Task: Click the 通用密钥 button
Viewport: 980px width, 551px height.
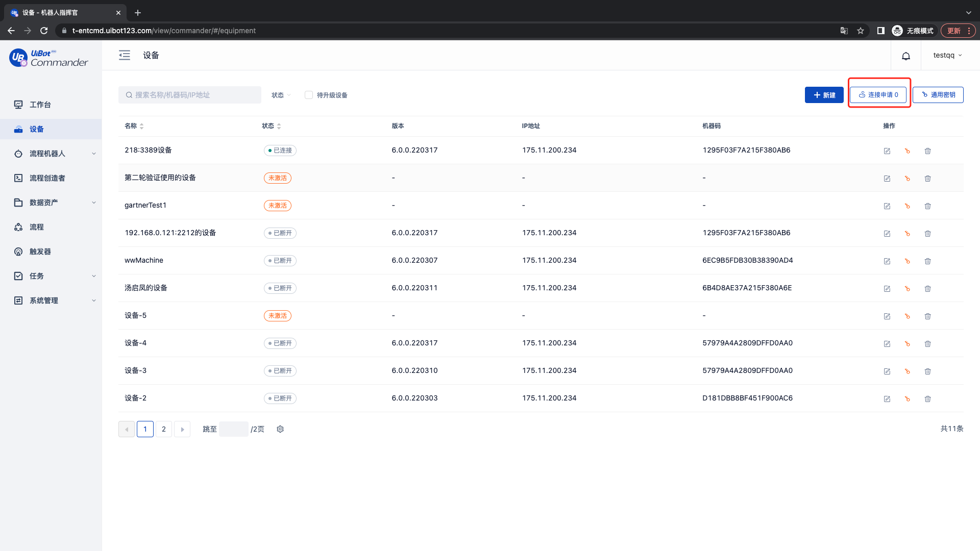Action: click(938, 95)
